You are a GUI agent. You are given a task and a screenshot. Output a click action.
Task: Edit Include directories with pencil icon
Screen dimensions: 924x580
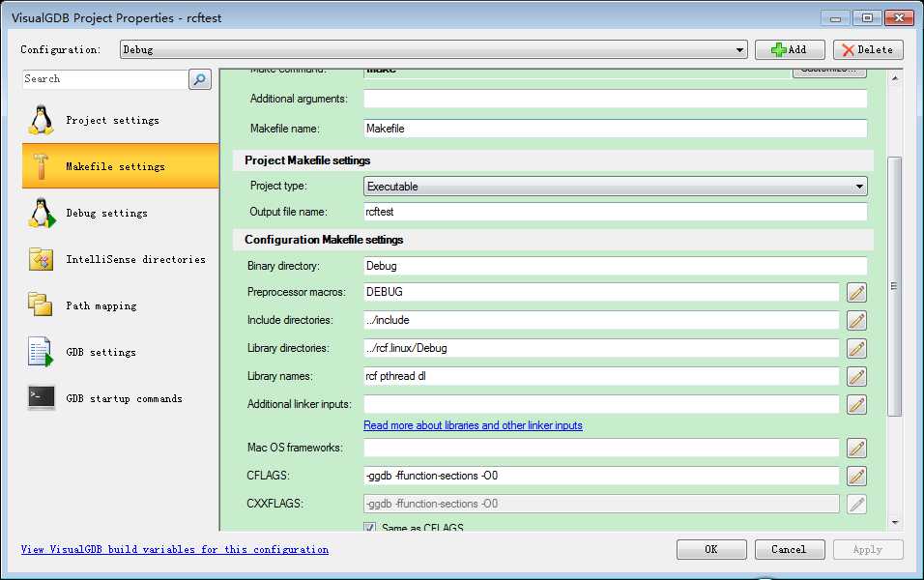[x=856, y=321]
